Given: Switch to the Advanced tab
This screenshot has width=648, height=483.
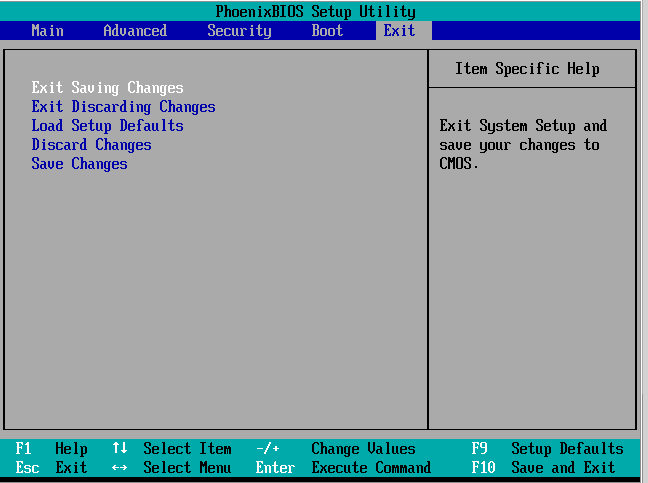Looking at the screenshot, I should [135, 31].
